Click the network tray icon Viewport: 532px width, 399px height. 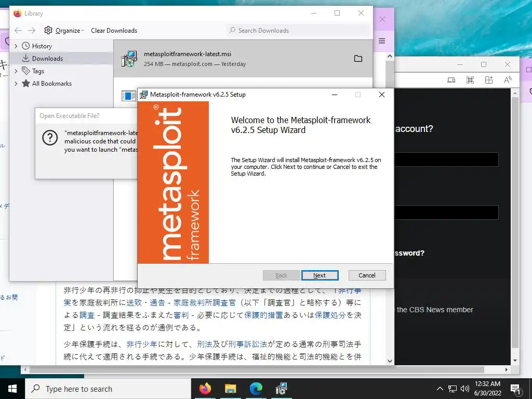point(453,389)
